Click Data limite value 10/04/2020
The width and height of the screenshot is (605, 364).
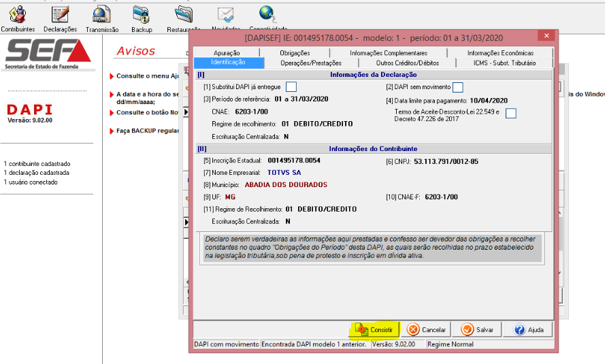coord(489,100)
